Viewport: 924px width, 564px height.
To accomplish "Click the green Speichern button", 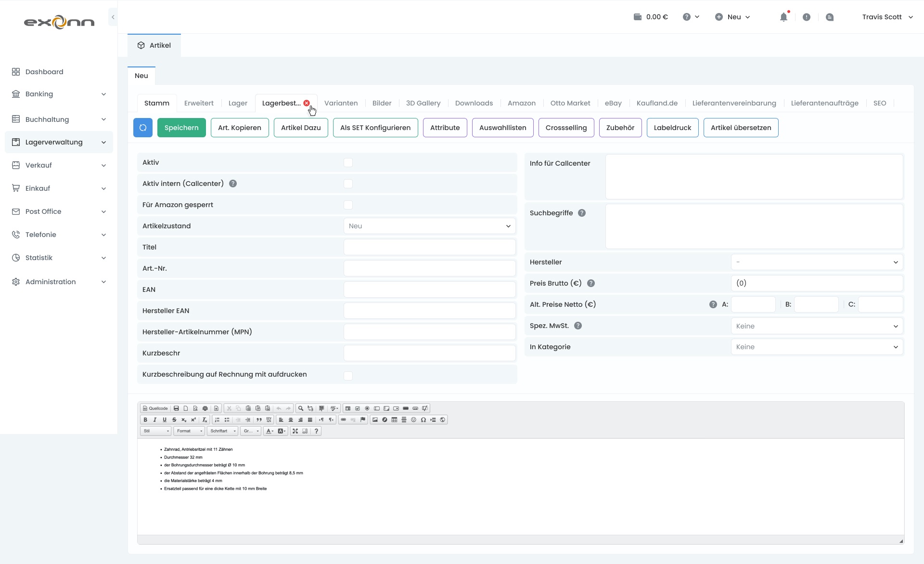I will click(x=181, y=128).
